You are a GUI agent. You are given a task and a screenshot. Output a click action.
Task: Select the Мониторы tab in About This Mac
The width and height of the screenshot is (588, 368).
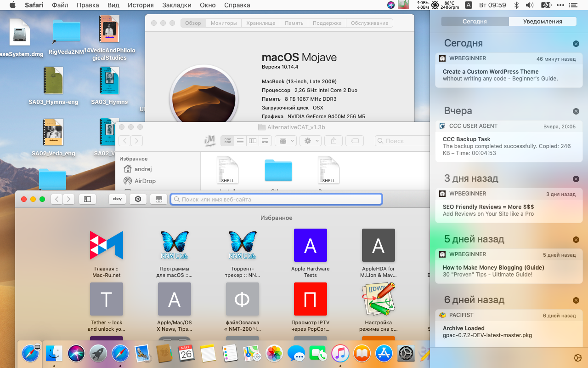[224, 23]
